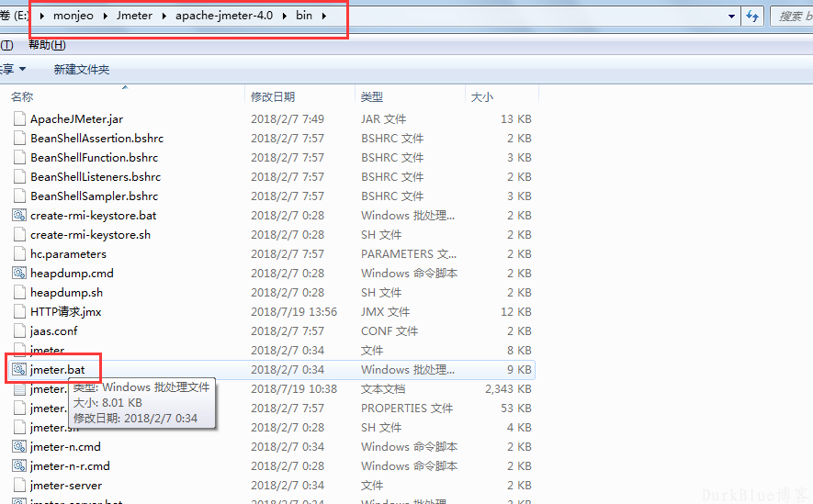Click the PROPERTIES 文件 type cell

click(407, 409)
